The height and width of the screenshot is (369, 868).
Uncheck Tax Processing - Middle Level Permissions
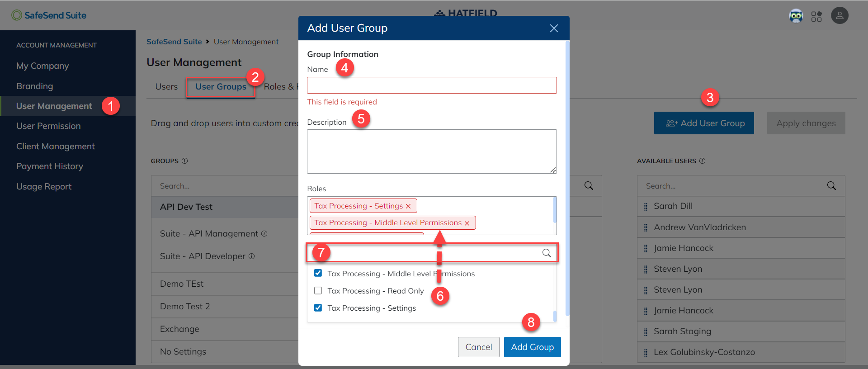(318, 273)
